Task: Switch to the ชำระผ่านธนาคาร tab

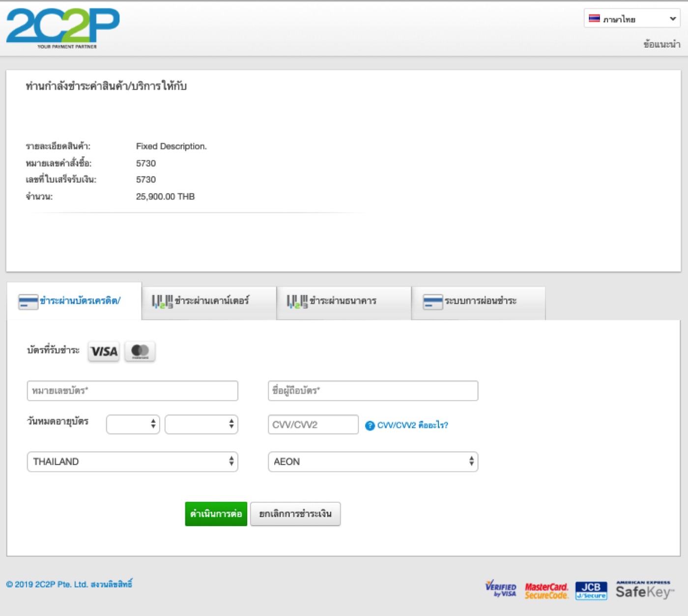Action: point(344,301)
